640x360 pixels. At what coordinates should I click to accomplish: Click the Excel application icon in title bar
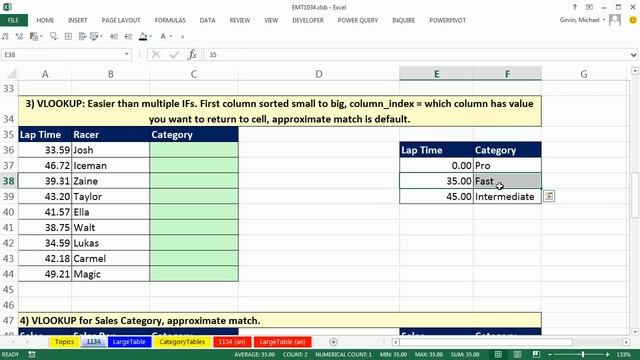pos(7,7)
